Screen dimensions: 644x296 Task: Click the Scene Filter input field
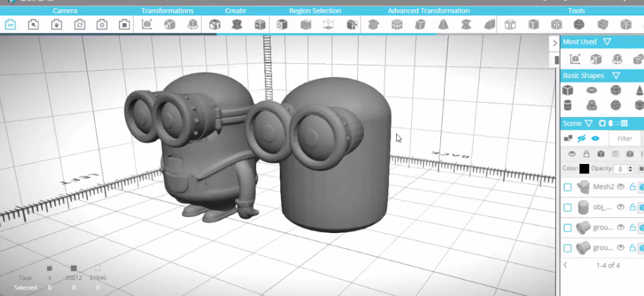tap(624, 139)
